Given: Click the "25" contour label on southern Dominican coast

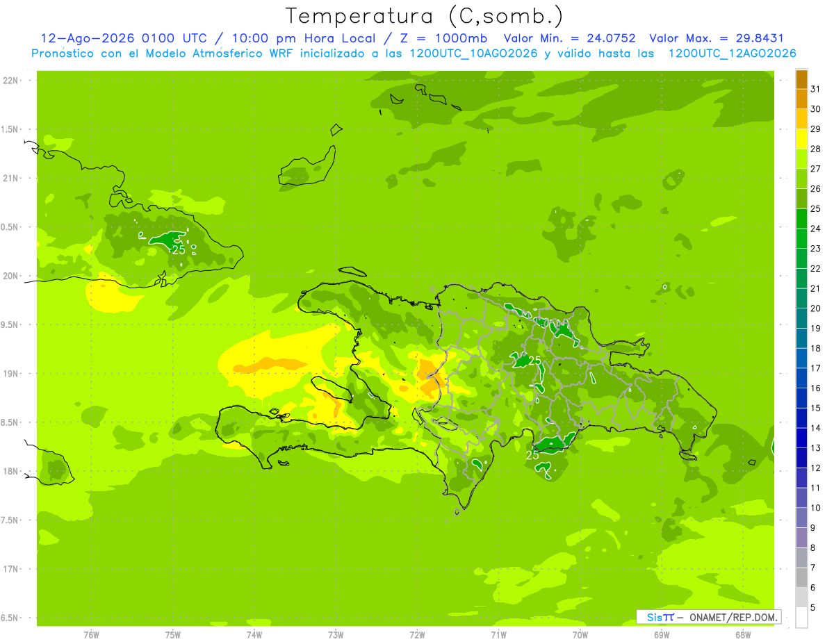Looking at the screenshot, I should [x=532, y=456].
